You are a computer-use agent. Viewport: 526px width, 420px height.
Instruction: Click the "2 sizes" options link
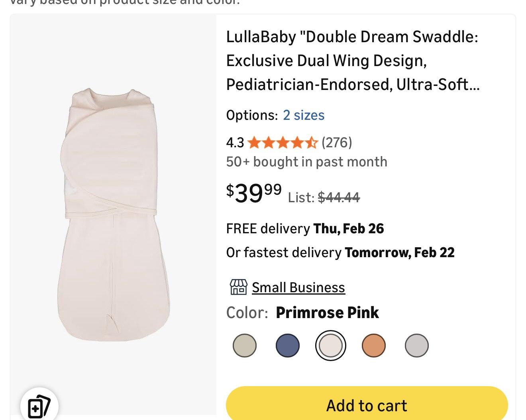(x=303, y=115)
